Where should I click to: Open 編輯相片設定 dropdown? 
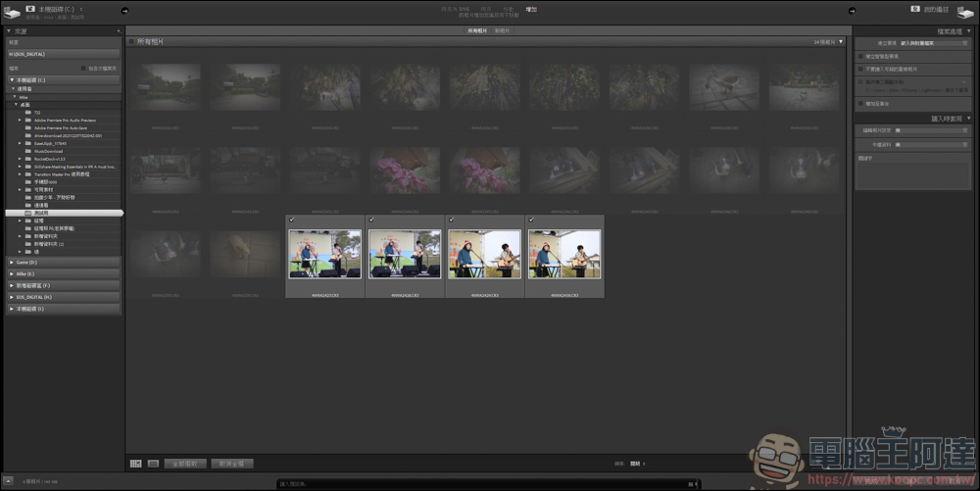(x=932, y=130)
